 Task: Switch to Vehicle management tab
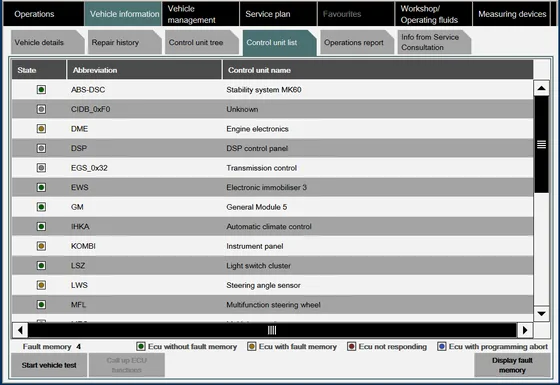pos(201,14)
